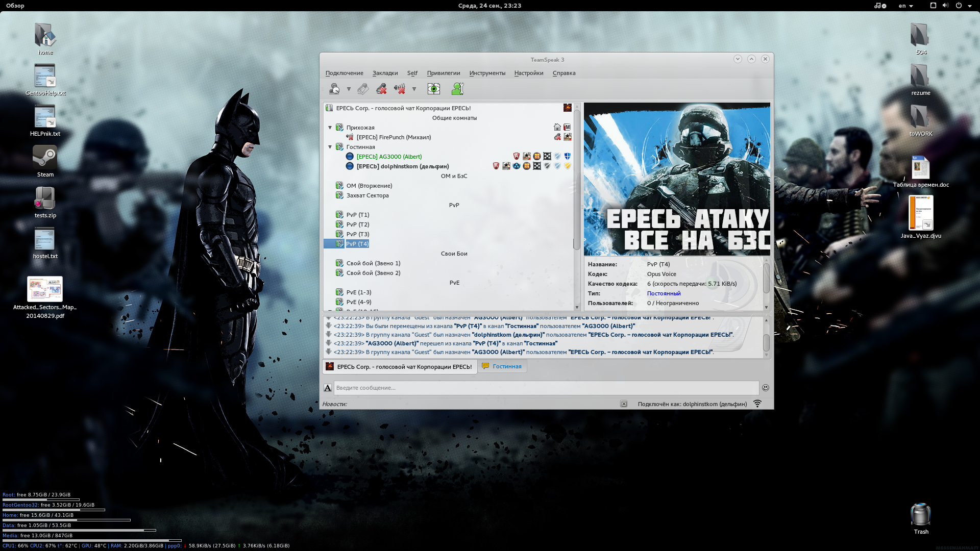Image resolution: width=980 pixels, height=551 pixels.
Task: Open the Привилегии menu
Action: tap(444, 73)
